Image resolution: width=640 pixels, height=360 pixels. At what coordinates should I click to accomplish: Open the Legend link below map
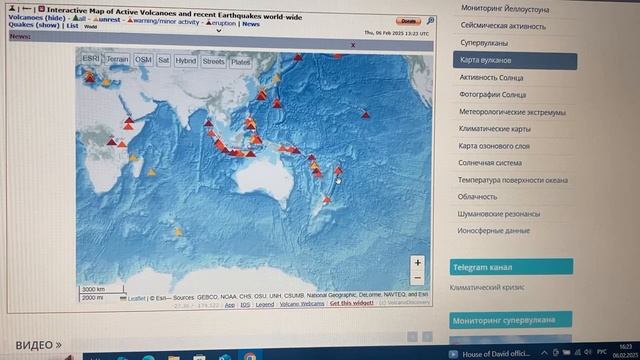[x=264, y=304]
